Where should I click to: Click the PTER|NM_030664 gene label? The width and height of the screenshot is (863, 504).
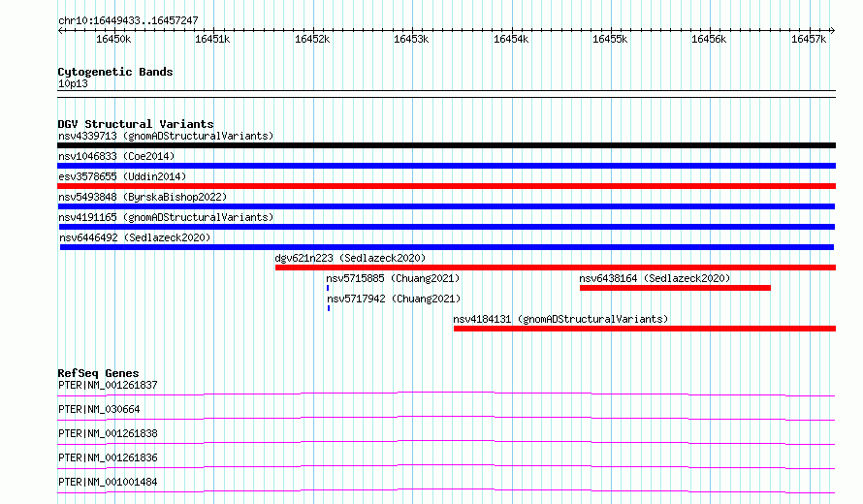[99, 409]
